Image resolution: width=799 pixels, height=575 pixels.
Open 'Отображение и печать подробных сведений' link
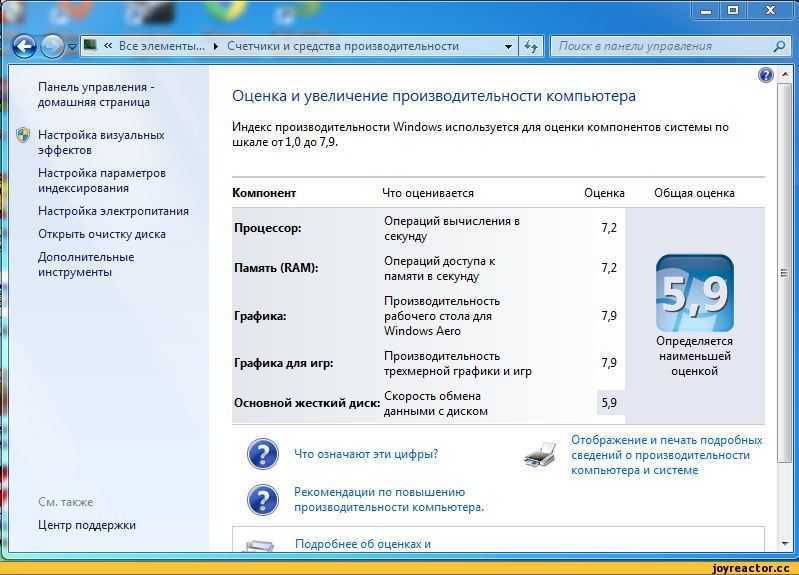coord(667,455)
